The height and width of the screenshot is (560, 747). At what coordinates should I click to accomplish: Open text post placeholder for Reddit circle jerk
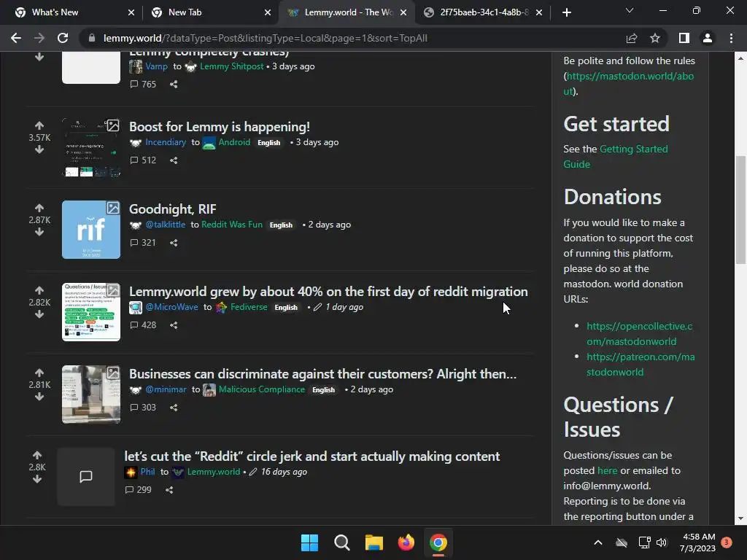86,477
